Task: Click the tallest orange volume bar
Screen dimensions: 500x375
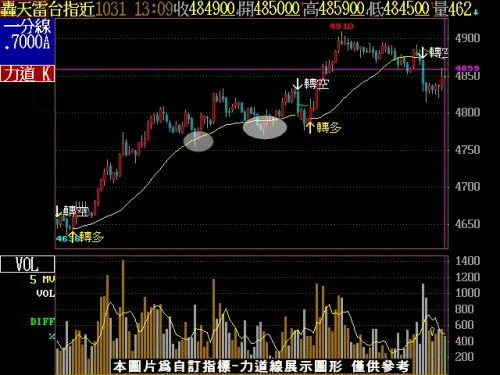Action: pyautogui.click(x=123, y=317)
